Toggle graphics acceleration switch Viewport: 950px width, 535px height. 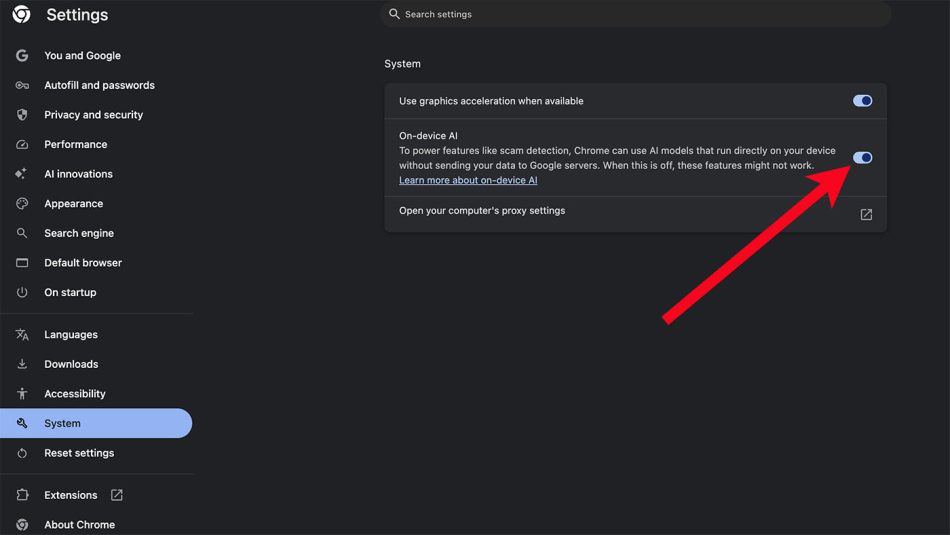click(862, 101)
